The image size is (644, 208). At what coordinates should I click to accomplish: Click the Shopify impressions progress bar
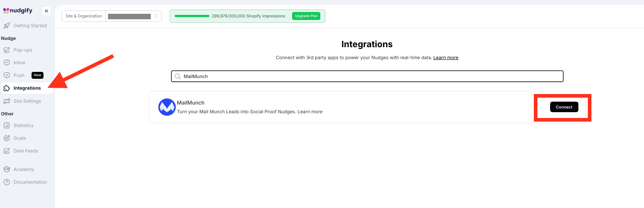(x=192, y=16)
